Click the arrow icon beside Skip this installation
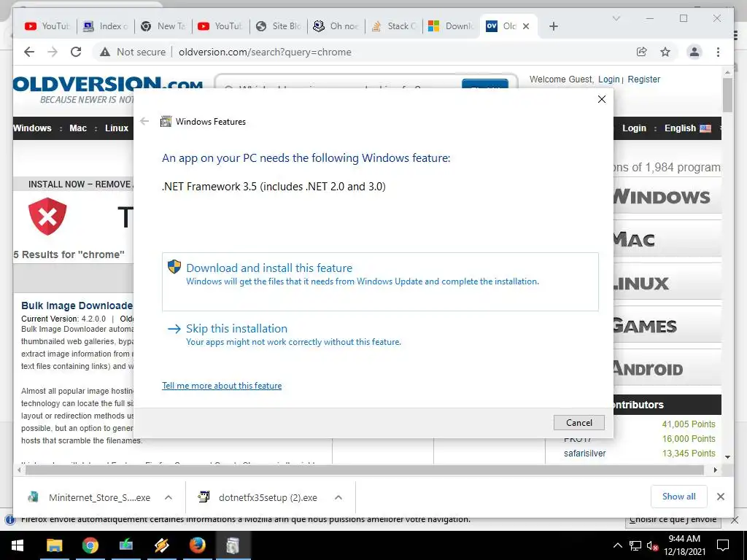The height and width of the screenshot is (560, 747). tap(174, 329)
